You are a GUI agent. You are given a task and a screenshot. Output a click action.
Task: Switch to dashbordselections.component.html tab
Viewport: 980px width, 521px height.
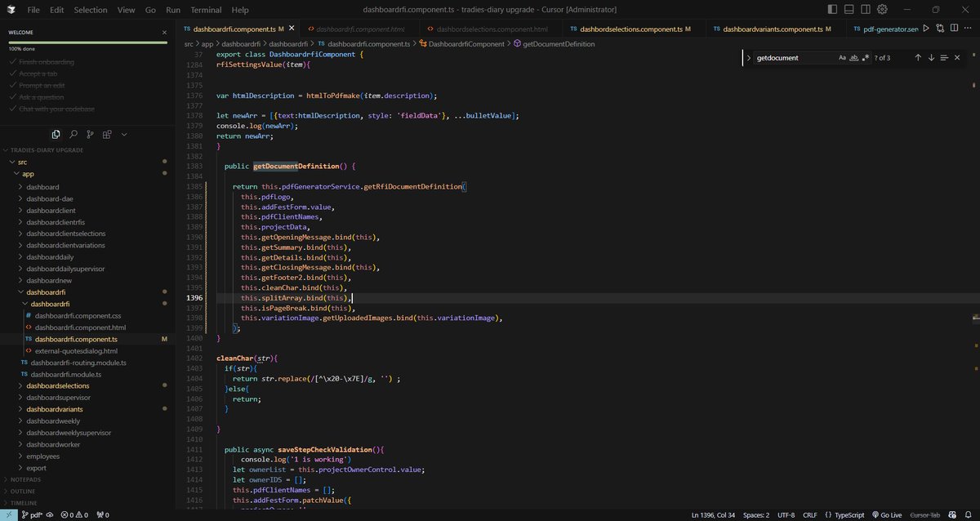click(x=492, y=29)
